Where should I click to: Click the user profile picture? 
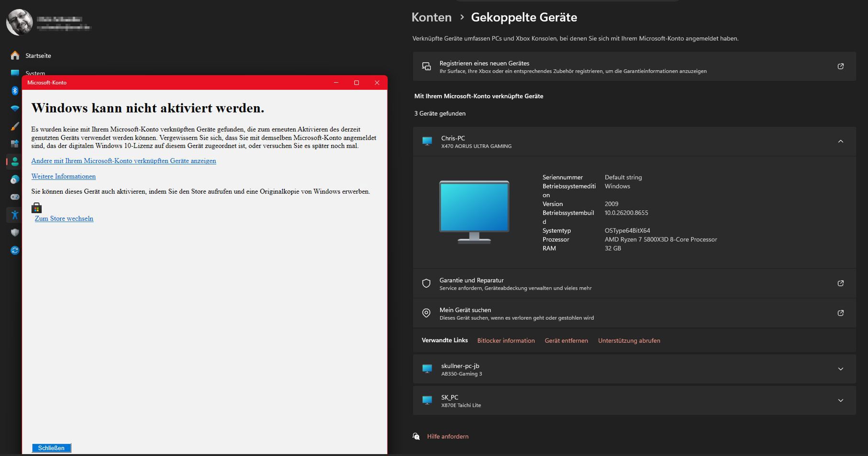(x=19, y=22)
